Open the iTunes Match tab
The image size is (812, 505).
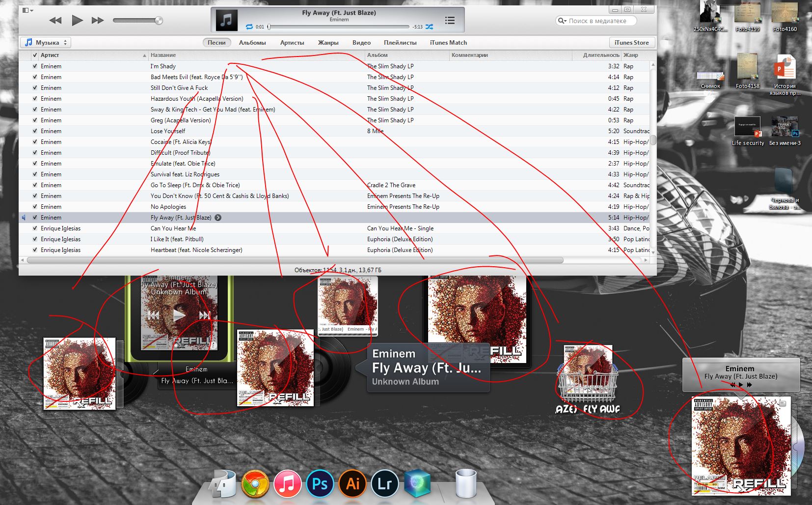click(x=448, y=43)
